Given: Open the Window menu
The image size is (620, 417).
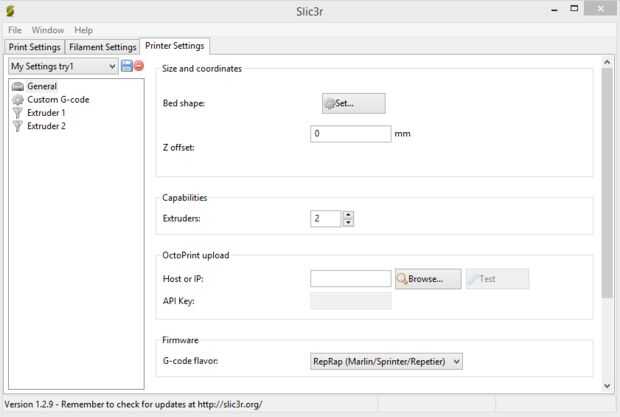Looking at the screenshot, I should click(48, 30).
